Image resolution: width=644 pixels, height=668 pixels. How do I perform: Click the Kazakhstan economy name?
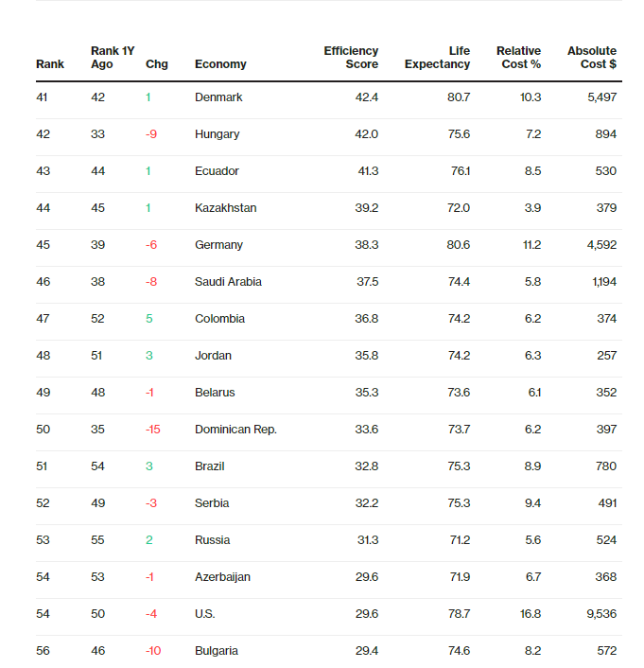click(x=225, y=208)
